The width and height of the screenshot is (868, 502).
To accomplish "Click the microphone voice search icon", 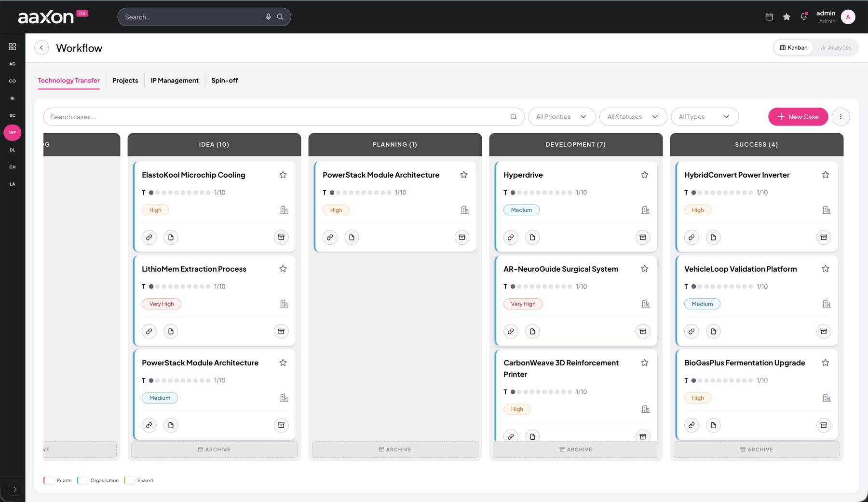I will pyautogui.click(x=268, y=17).
